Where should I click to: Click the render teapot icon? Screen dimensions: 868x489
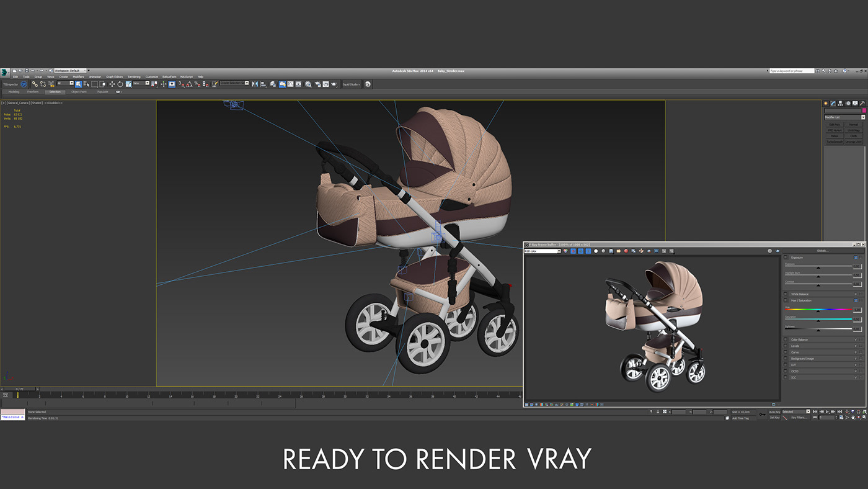(x=334, y=84)
